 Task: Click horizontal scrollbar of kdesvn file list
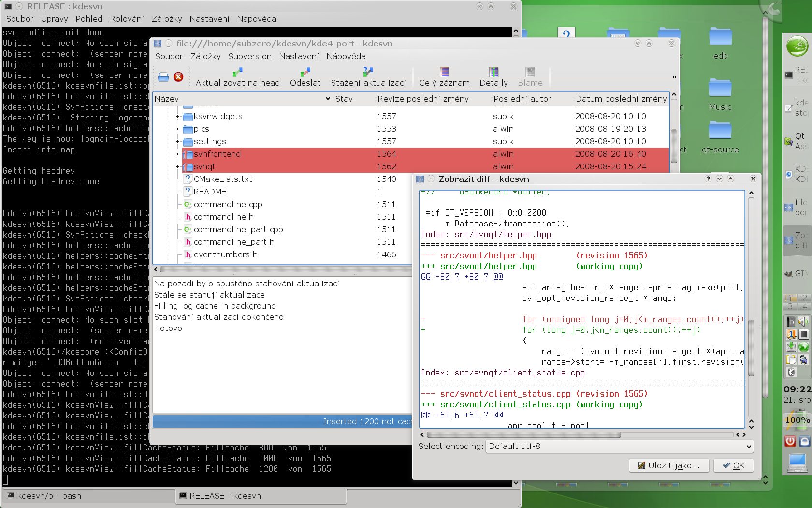click(285, 269)
